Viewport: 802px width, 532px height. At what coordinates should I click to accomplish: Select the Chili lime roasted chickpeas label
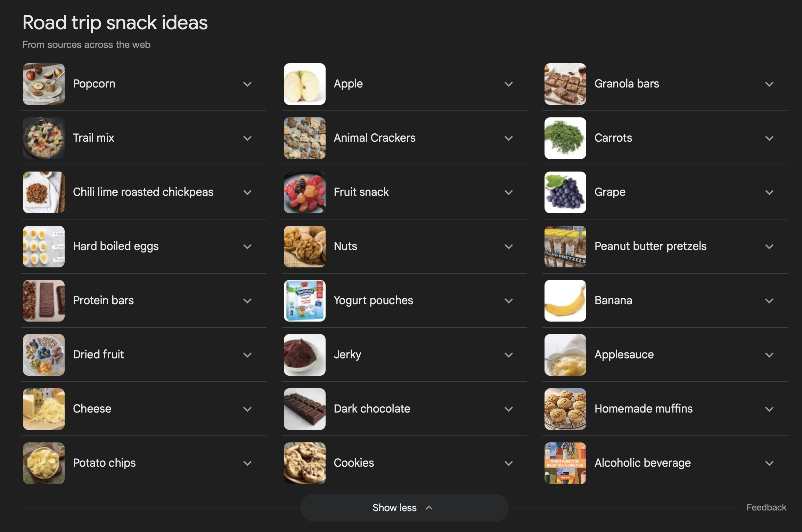pos(143,192)
